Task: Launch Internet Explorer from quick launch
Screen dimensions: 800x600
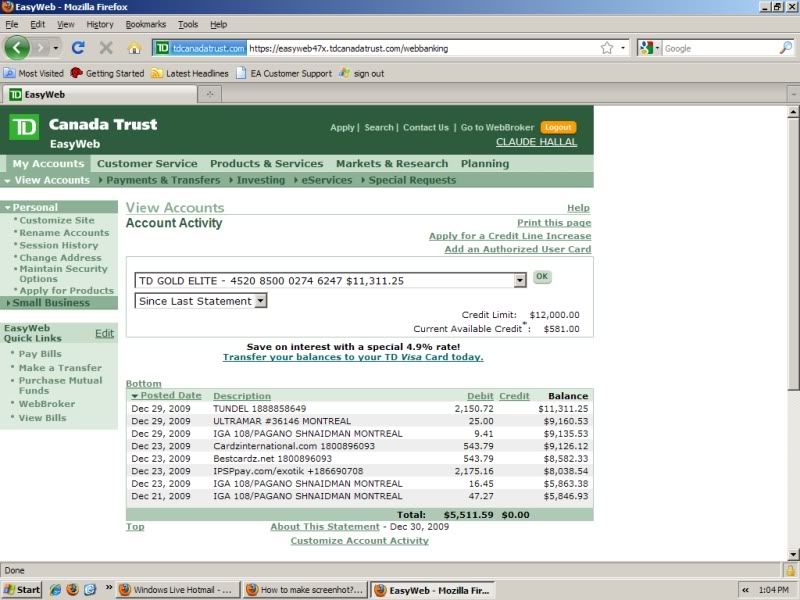Action: pyautogui.click(x=55, y=590)
